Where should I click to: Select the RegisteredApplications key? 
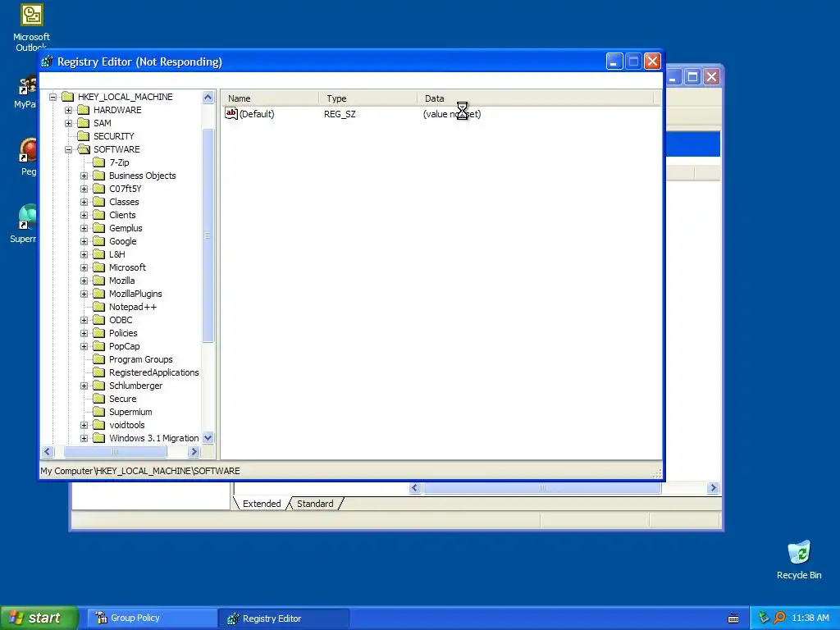tap(153, 372)
